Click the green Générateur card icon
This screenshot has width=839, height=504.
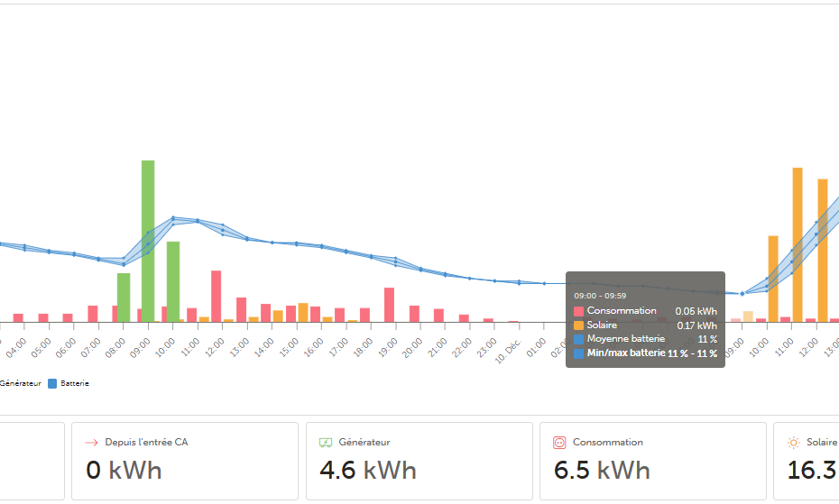click(326, 443)
